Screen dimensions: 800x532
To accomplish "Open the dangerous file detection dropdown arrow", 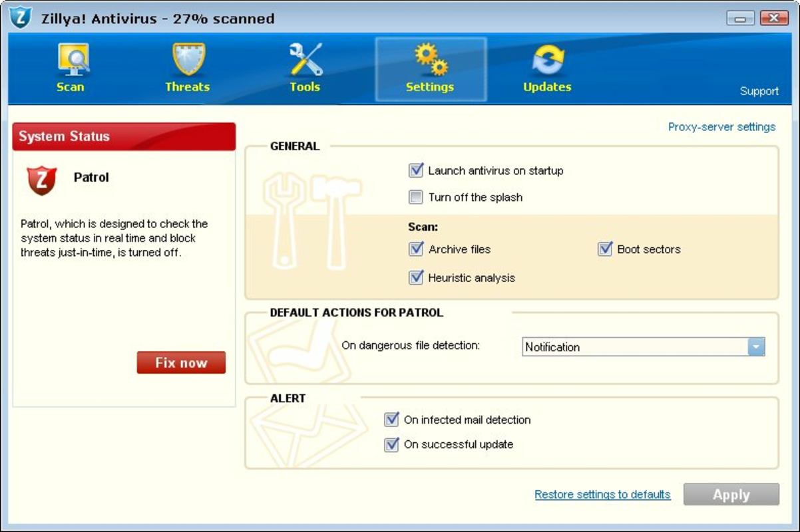I will click(756, 346).
